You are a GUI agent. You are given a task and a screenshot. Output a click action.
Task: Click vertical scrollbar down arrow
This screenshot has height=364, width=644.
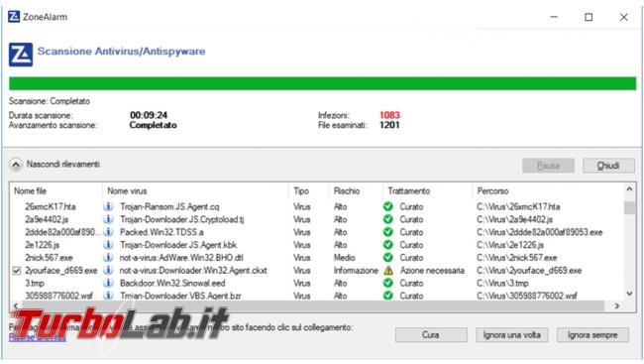click(x=629, y=294)
